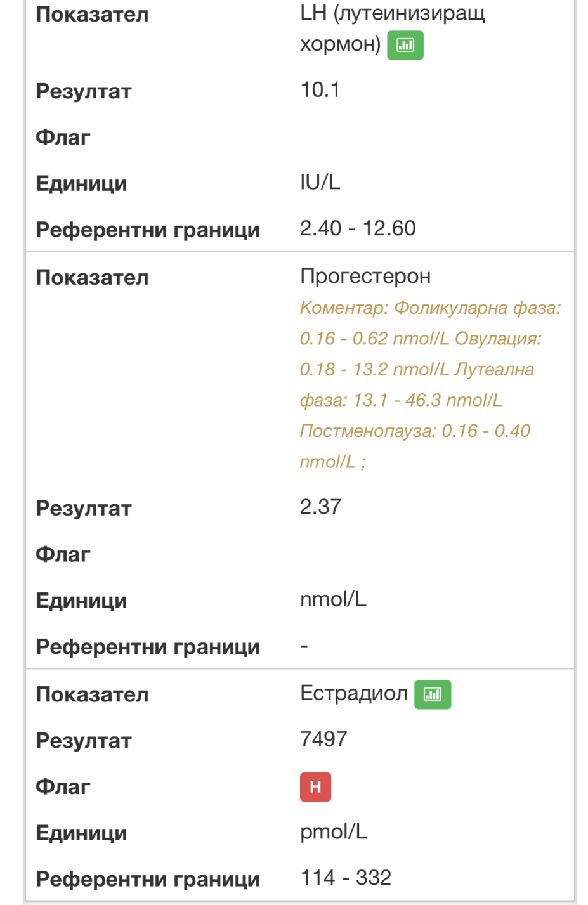This screenshot has height=905, width=588.
Task: Select the reference range 114 - 332
Action: pos(346,878)
